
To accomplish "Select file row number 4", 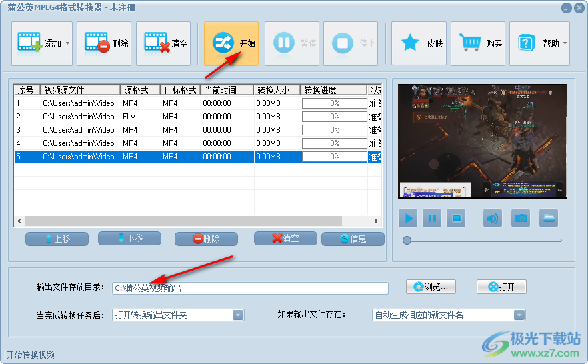I will pos(197,143).
